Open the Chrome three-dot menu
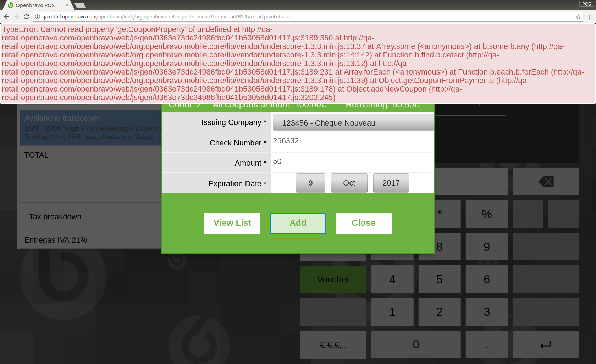 tap(590, 17)
